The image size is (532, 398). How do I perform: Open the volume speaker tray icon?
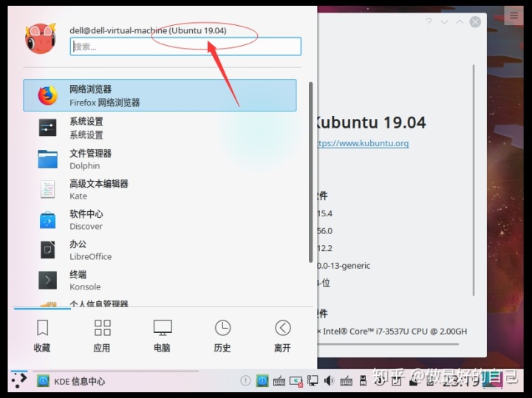click(329, 381)
